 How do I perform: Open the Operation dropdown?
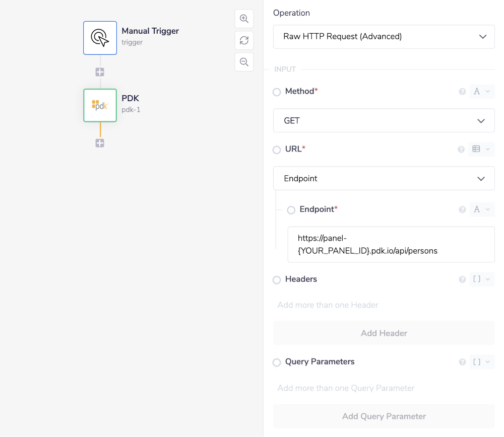click(384, 37)
